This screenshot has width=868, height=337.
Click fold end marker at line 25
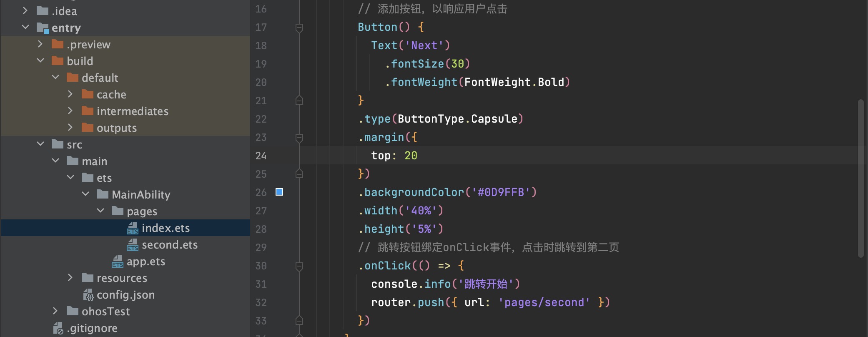click(x=299, y=174)
